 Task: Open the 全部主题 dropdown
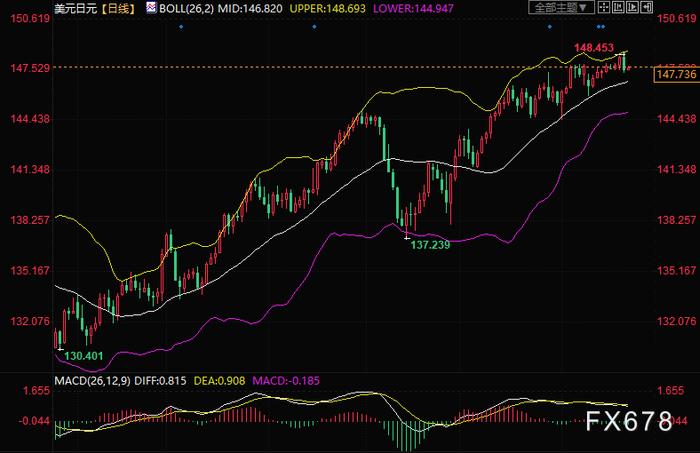[x=561, y=7]
